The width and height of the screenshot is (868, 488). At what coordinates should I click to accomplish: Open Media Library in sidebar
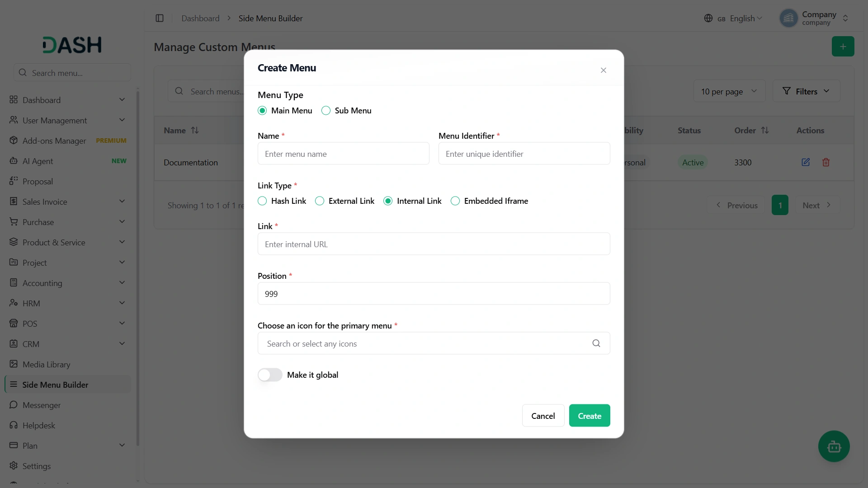click(x=68, y=364)
